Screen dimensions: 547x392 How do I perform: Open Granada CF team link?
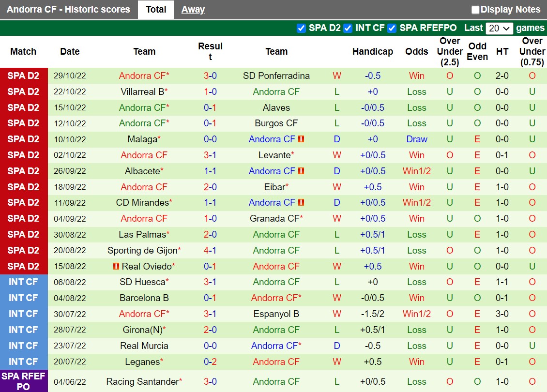click(x=274, y=218)
